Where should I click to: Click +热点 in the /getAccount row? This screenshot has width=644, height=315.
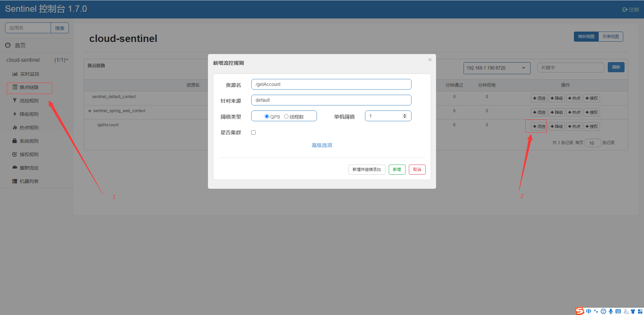click(574, 127)
